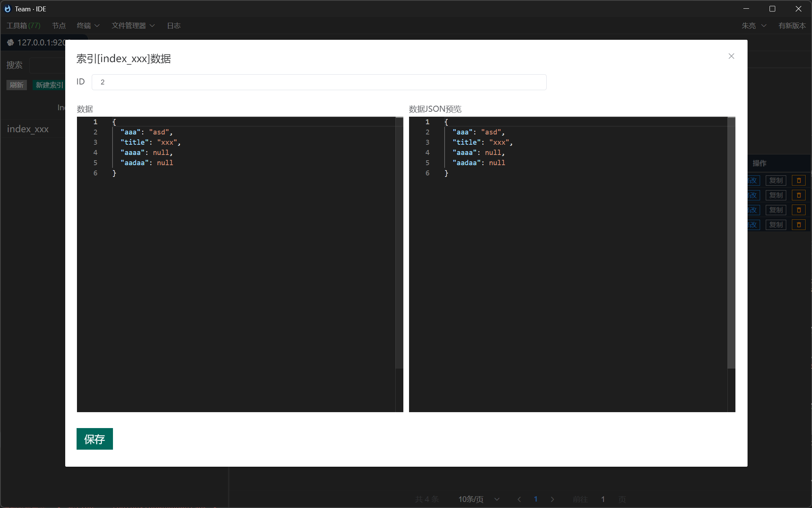
Task: Open the 朱亮 user dropdown
Action: click(754, 25)
